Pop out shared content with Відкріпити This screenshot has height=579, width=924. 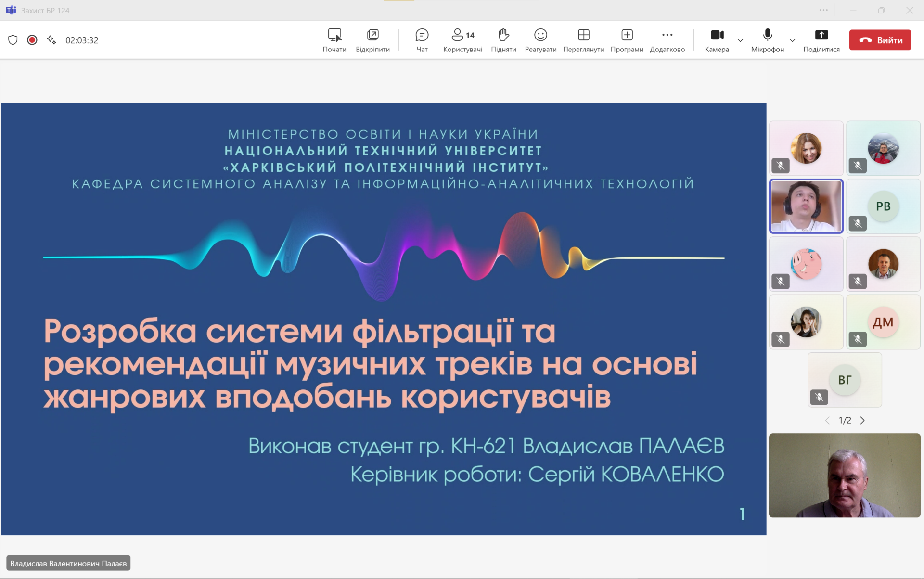372,40
